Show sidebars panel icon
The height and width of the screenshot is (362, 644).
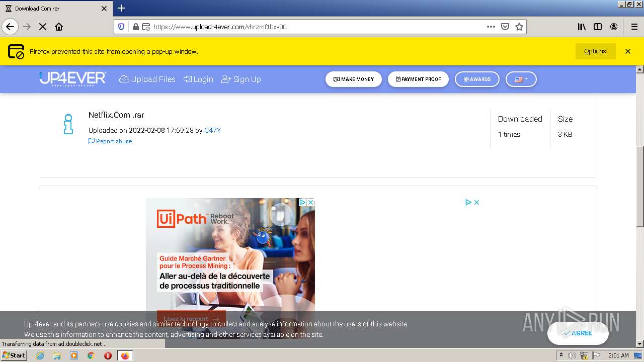(598, 27)
